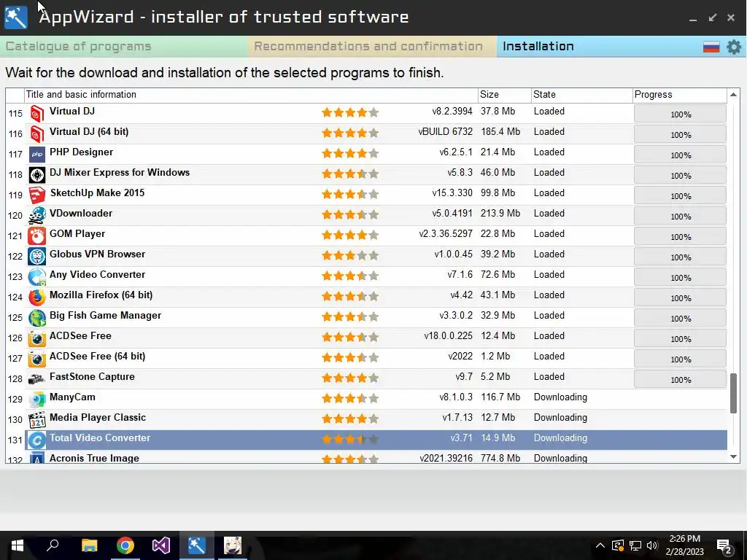747x560 pixels.
Task: Click the Big Fish Game Manager icon
Action: click(36, 318)
